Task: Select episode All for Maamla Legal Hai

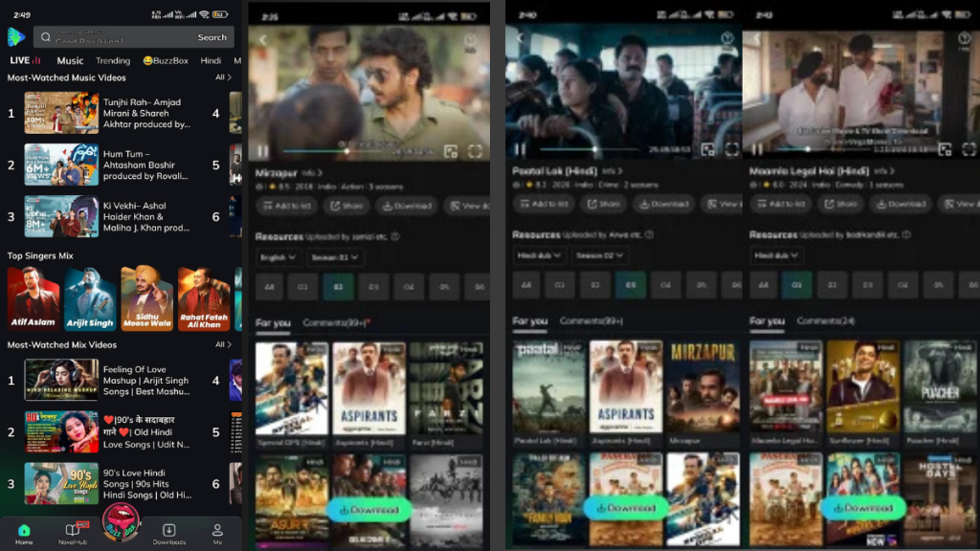Action: click(764, 285)
